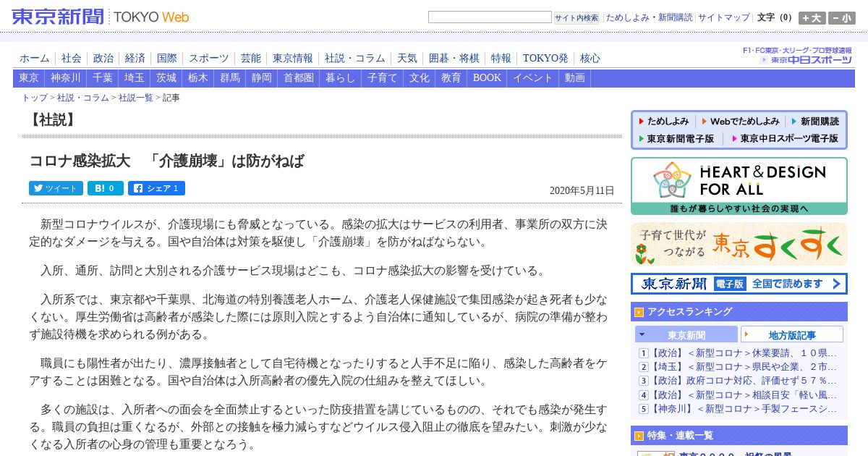The image size is (868, 456).
Task: Select 東京 in the region bar
Action: click(29, 78)
